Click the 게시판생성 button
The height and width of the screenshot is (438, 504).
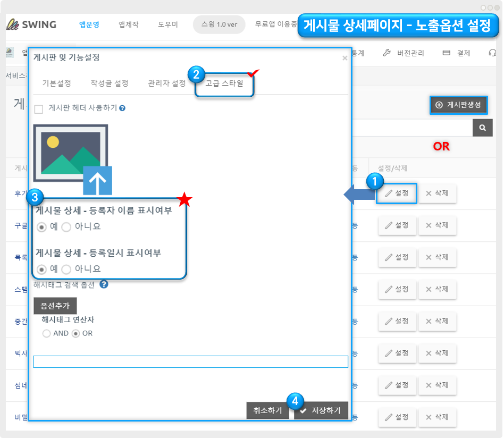tap(458, 105)
